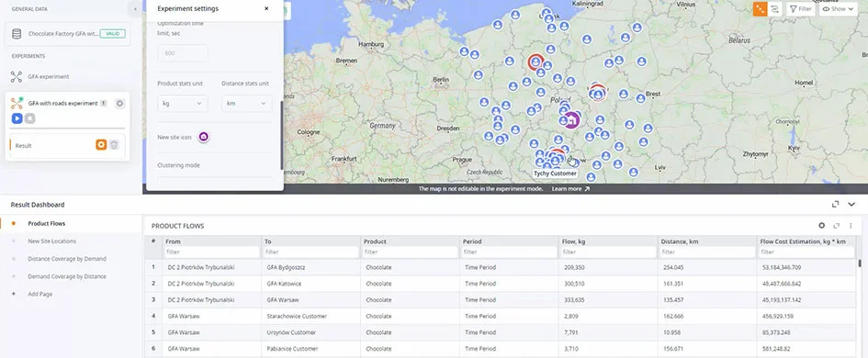Click Add Page in the dashboard list
The width and height of the screenshot is (868, 358).
pyautogui.click(x=39, y=294)
